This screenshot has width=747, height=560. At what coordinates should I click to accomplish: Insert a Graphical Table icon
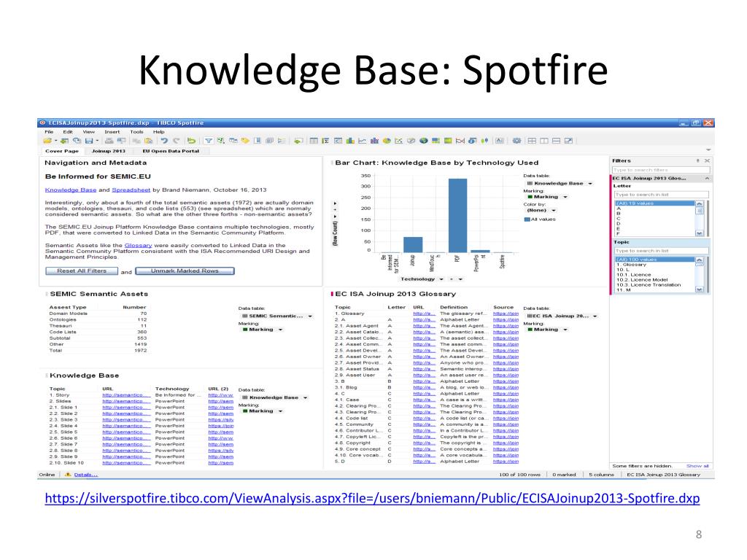point(338,141)
